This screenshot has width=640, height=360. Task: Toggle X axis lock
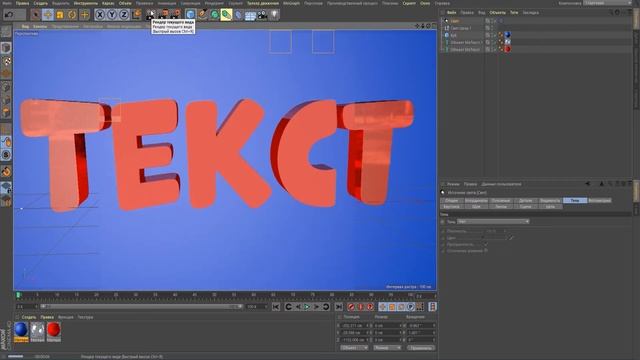click(x=100, y=15)
